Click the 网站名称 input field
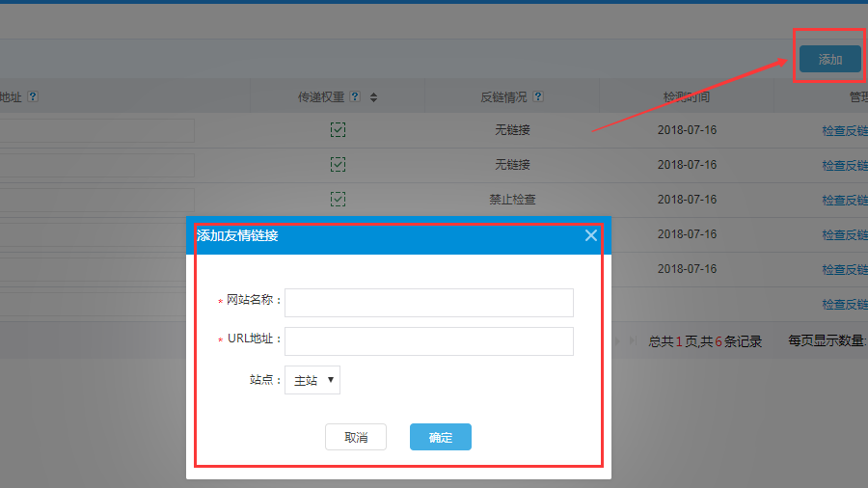 pos(428,302)
